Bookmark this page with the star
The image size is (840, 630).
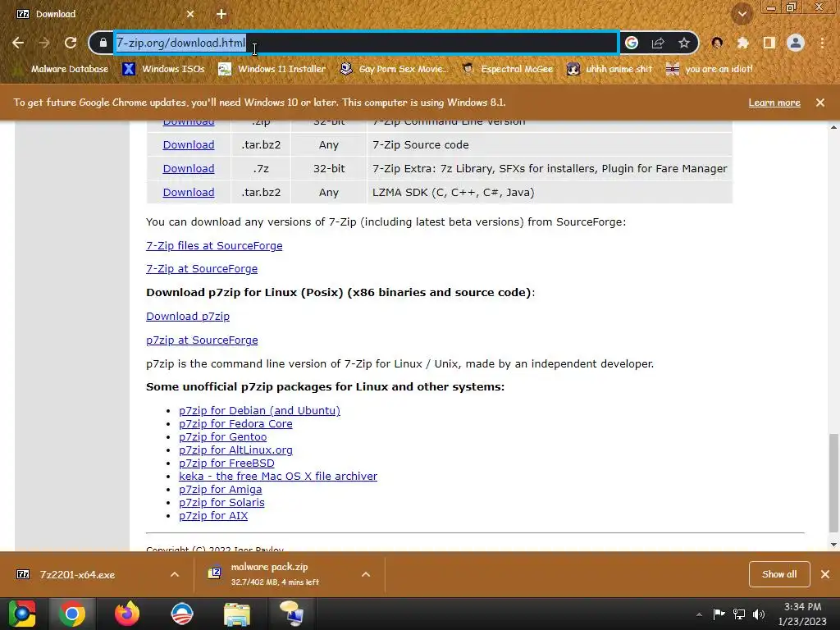684,43
